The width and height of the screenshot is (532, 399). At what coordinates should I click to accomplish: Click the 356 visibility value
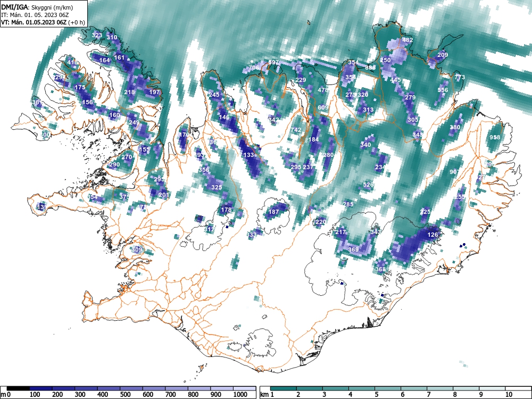click(204, 170)
